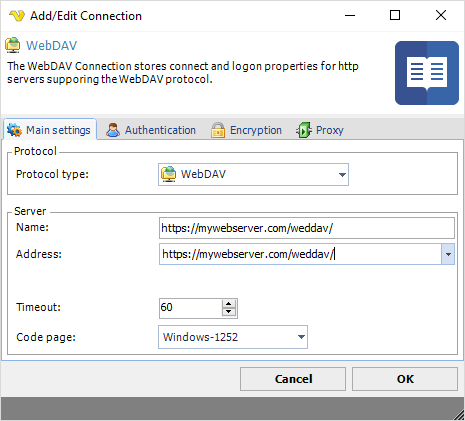
Task: Expand the Protocol type dropdown
Action: pos(342,175)
